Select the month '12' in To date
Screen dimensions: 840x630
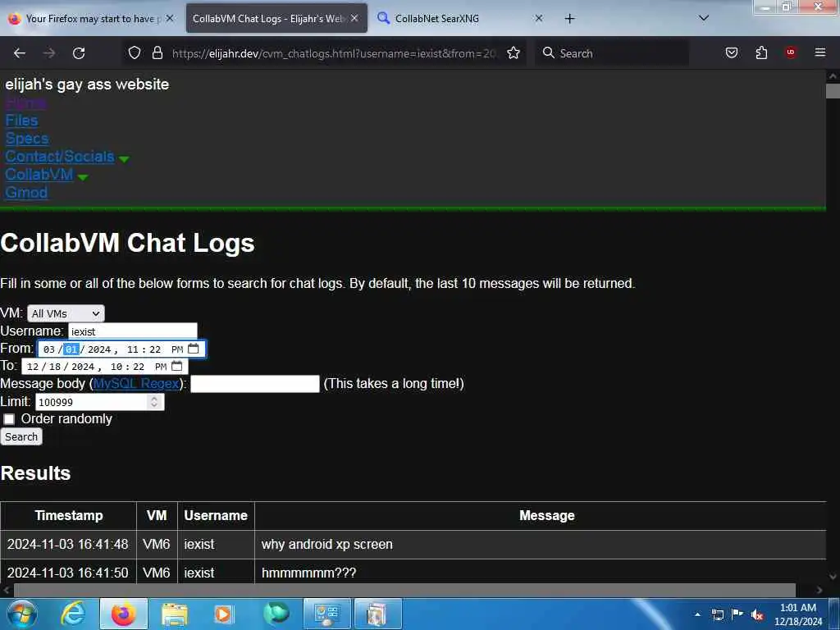[x=33, y=367]
